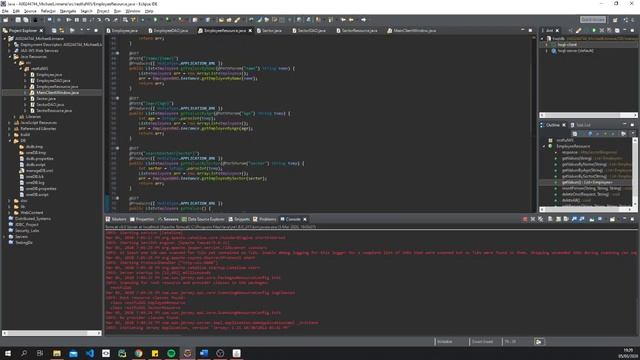Toggle Pin Console in Console toolbar

coord(591,219)
